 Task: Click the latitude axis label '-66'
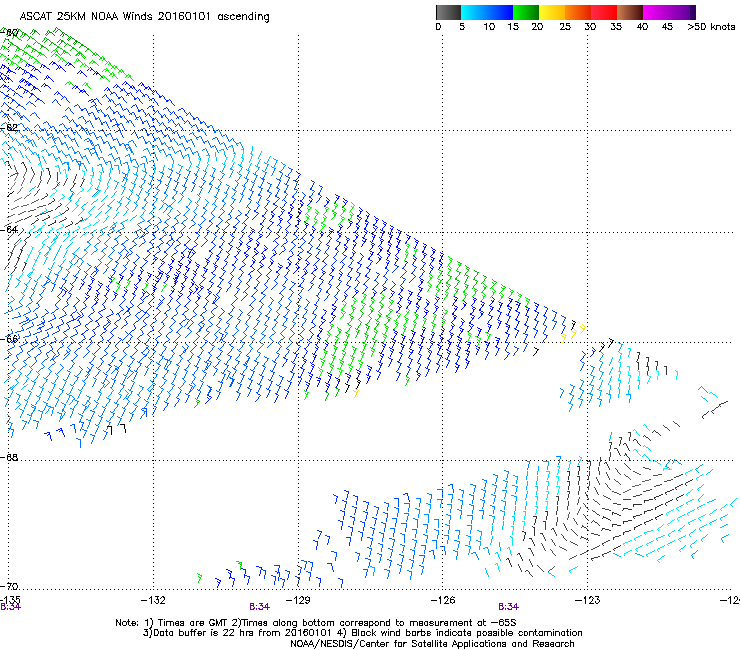pos(9,339)
